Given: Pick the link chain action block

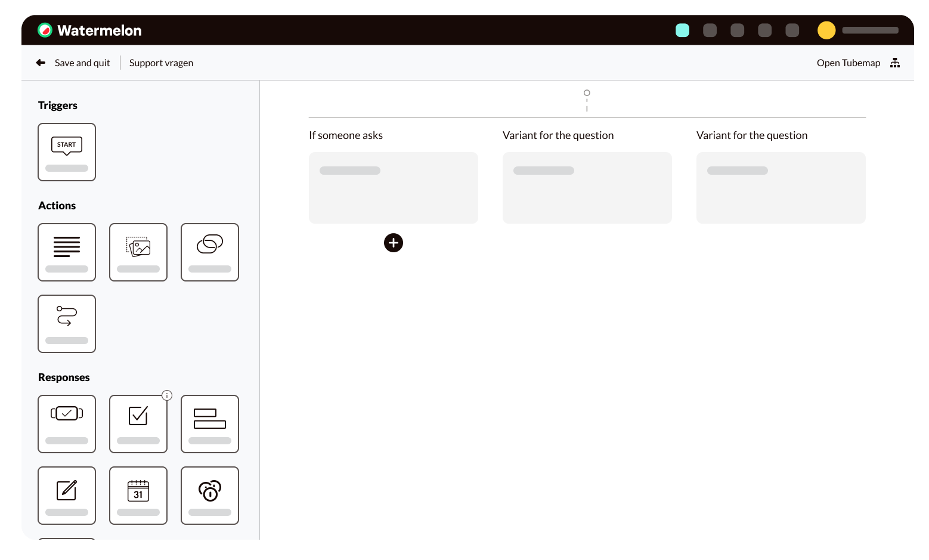Looking at the screenshot, I should point(210,252).
